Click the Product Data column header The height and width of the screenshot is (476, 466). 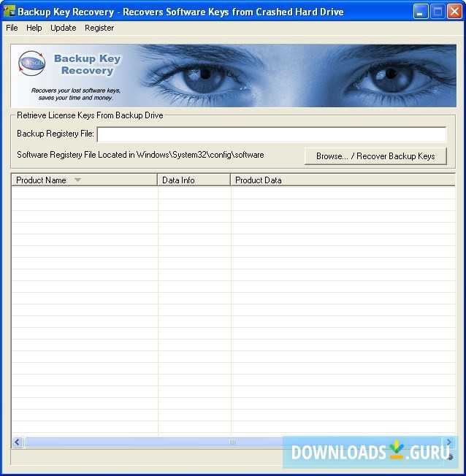click(343, 180)
